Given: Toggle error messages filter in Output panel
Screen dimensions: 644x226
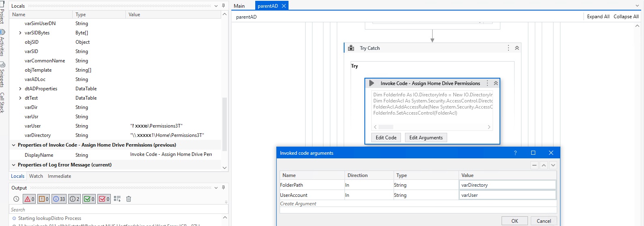Looking at the screenshot, I should pyautogui.click(x=30, y=199).
